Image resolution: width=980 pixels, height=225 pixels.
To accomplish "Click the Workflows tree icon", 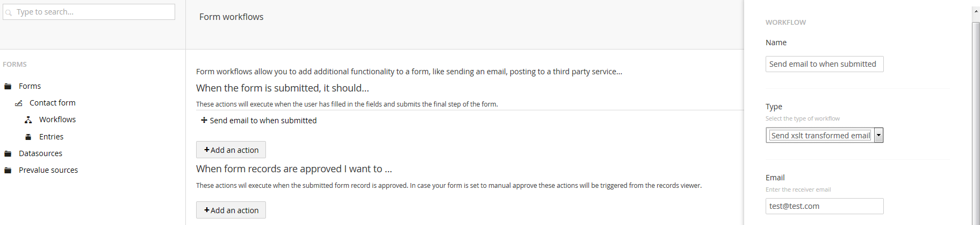I will point(28,119).
